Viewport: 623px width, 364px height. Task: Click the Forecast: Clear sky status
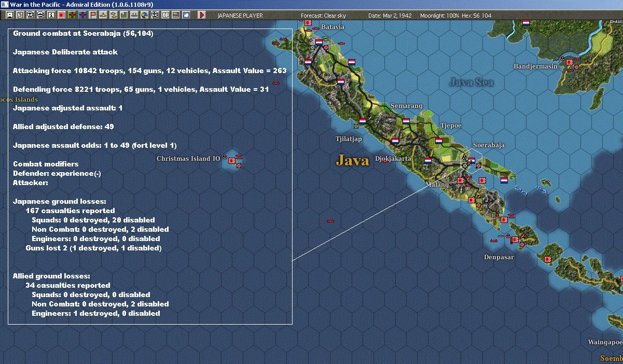tap(323, 16)
